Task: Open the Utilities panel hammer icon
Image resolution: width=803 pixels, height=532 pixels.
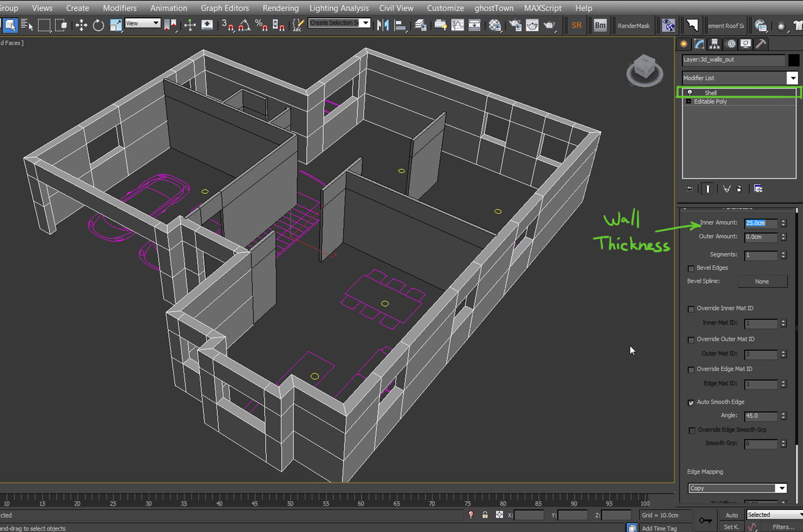Action: coord(761,44)
